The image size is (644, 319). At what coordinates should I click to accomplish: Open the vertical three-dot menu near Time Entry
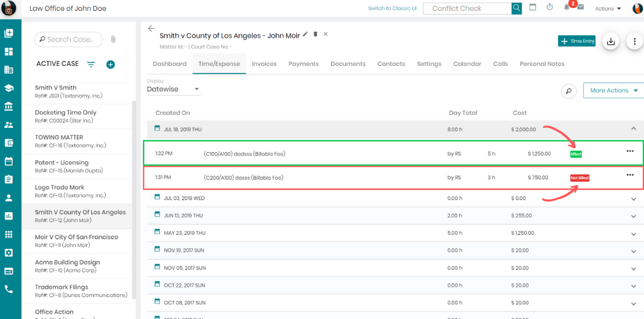[x=635, y=41]
